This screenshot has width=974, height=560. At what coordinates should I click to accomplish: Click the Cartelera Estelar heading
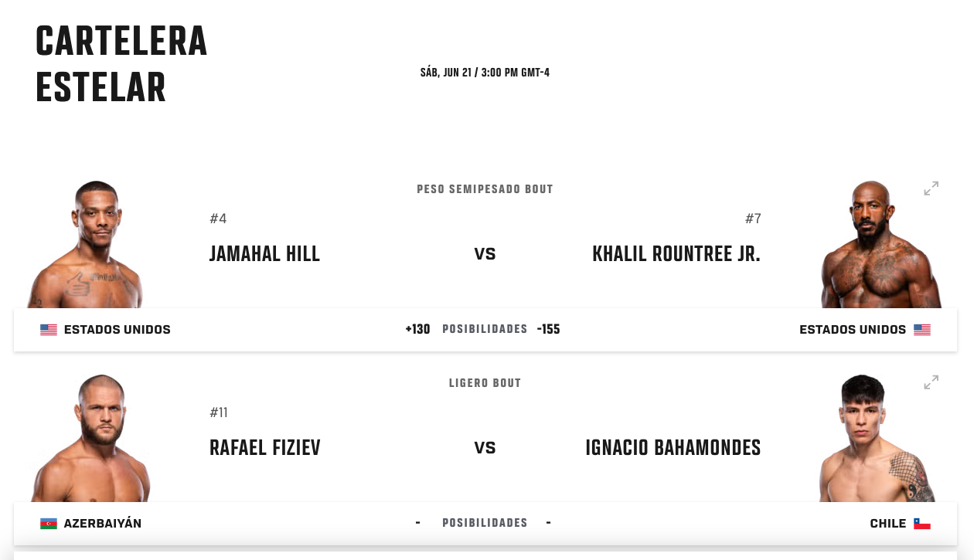121,65
